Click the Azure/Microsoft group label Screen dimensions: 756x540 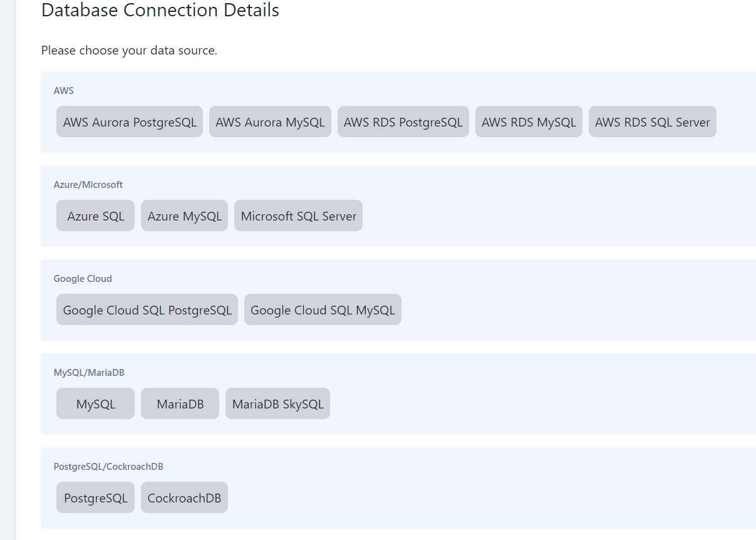tap(88, 185)
